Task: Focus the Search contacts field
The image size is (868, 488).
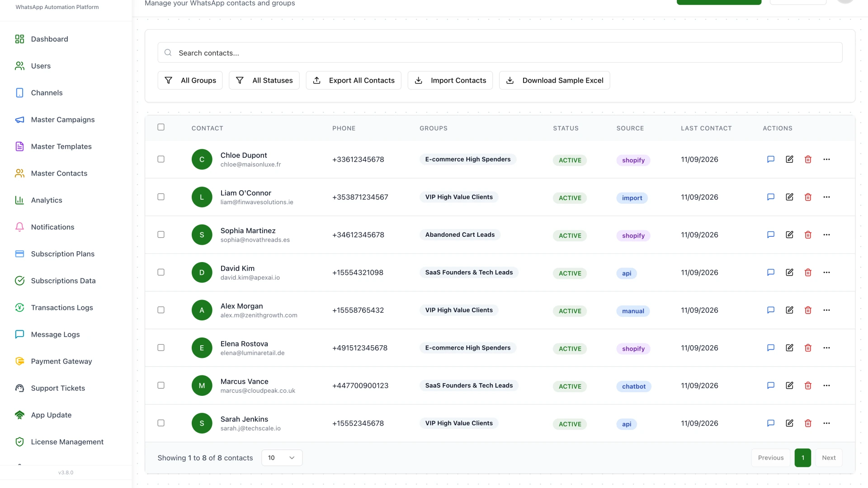Action: 500,53
